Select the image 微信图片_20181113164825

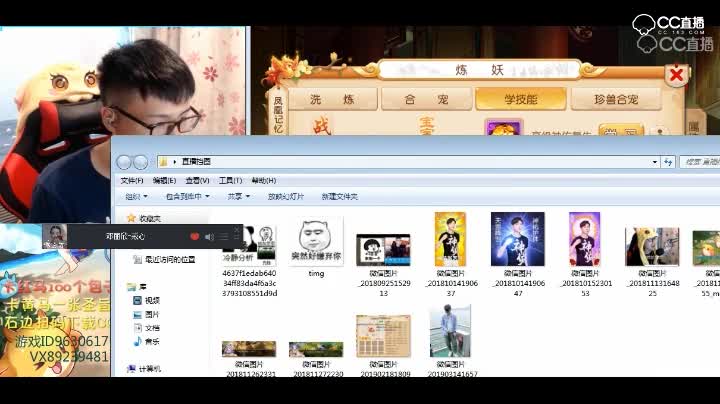click(652, 247)
